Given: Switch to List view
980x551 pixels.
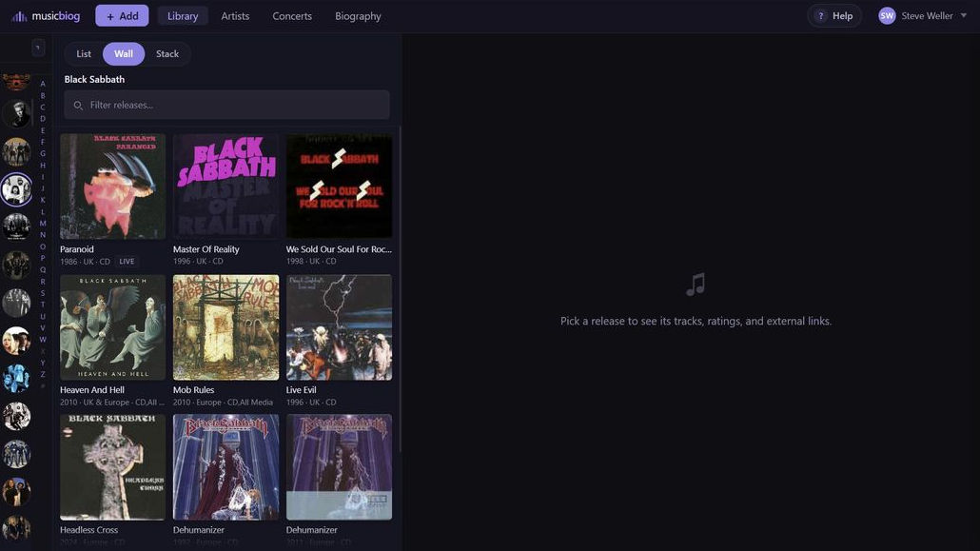Looking at the screenshot, I should click(x=84, y=54).
